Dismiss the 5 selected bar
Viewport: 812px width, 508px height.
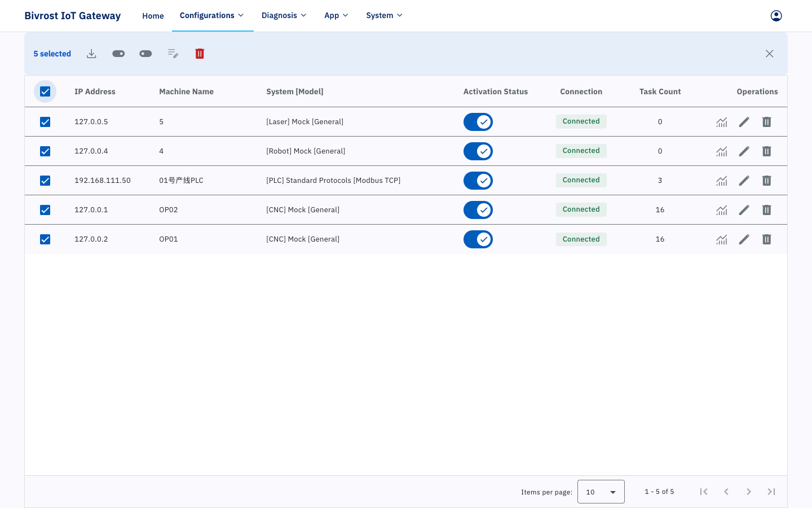(770, 54)
